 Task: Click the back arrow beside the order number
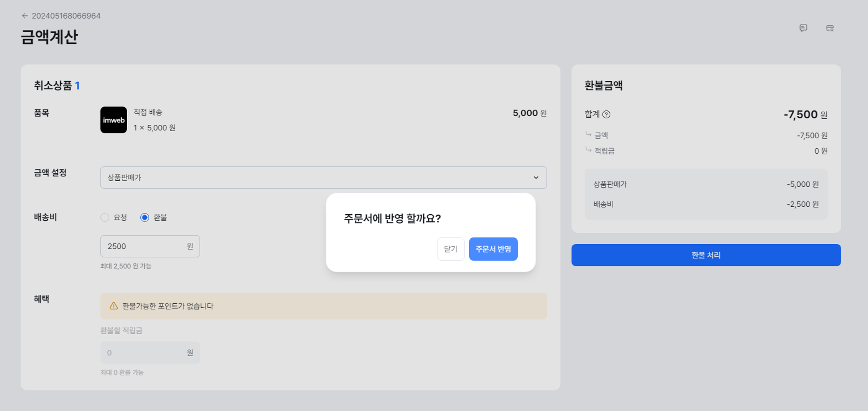(25, 16)
